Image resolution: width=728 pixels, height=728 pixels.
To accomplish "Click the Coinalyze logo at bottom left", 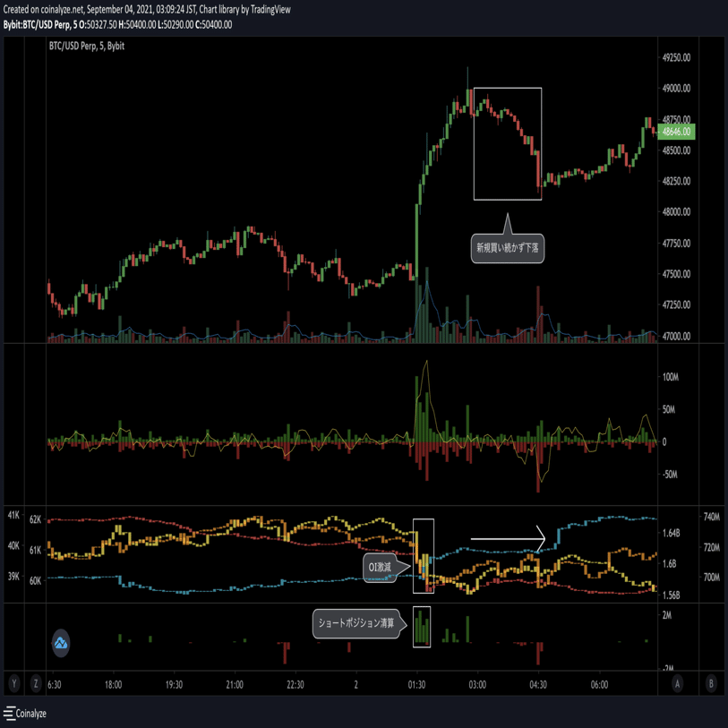I will [x=25, y=713].
